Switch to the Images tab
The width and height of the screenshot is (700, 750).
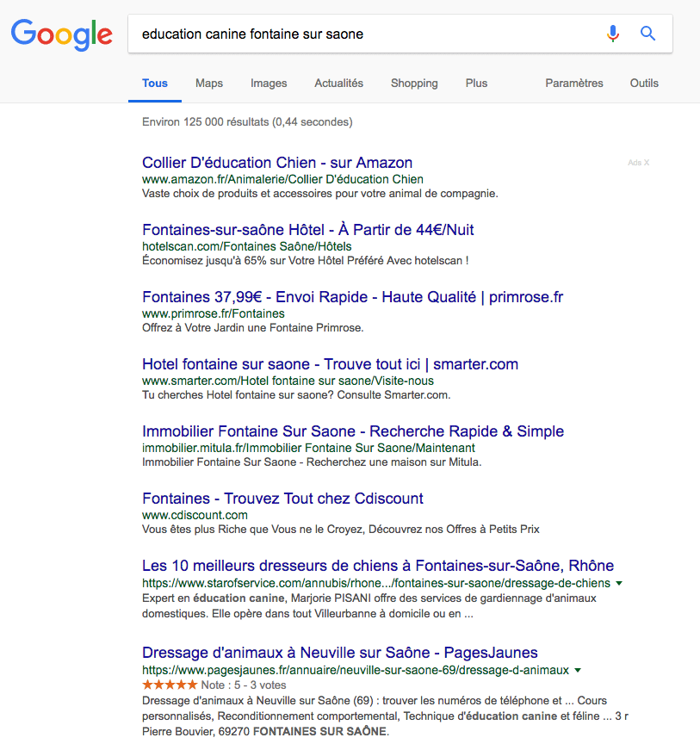[269, 84]
